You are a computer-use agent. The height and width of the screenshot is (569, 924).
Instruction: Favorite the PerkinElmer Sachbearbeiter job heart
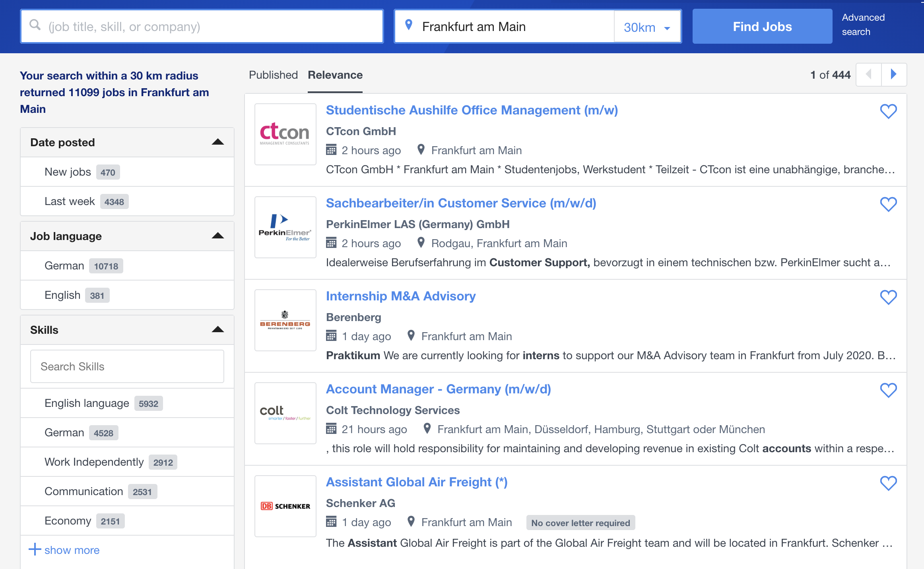click(x=888, y=204)
